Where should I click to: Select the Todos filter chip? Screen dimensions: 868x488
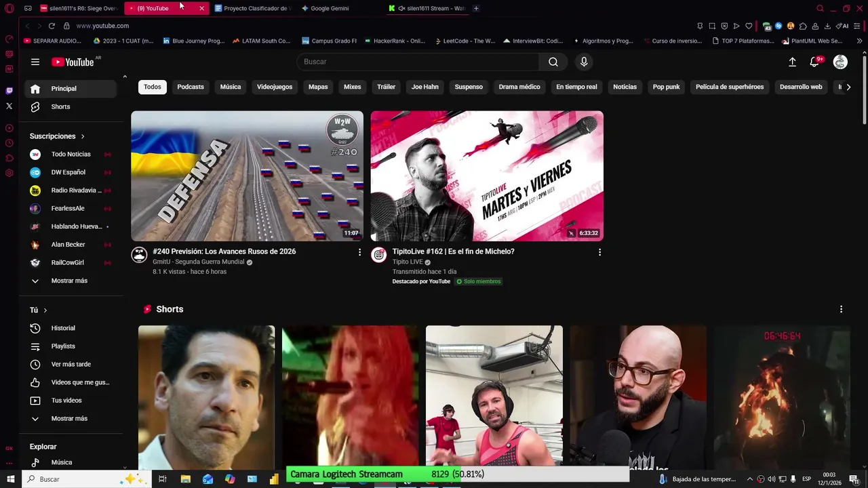coord(153,87)
